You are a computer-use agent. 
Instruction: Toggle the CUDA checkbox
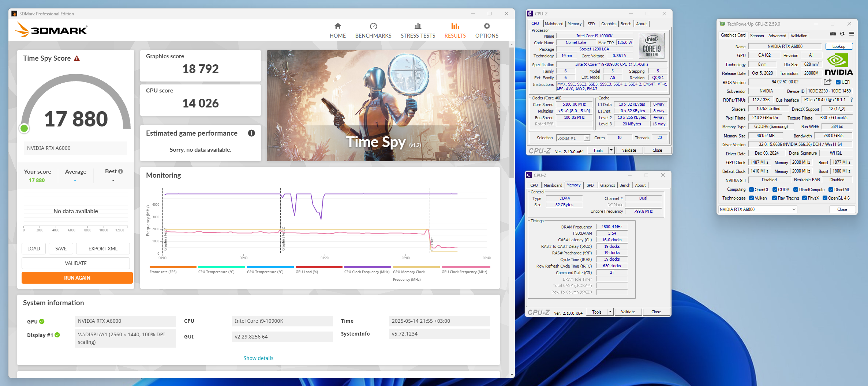775,190
